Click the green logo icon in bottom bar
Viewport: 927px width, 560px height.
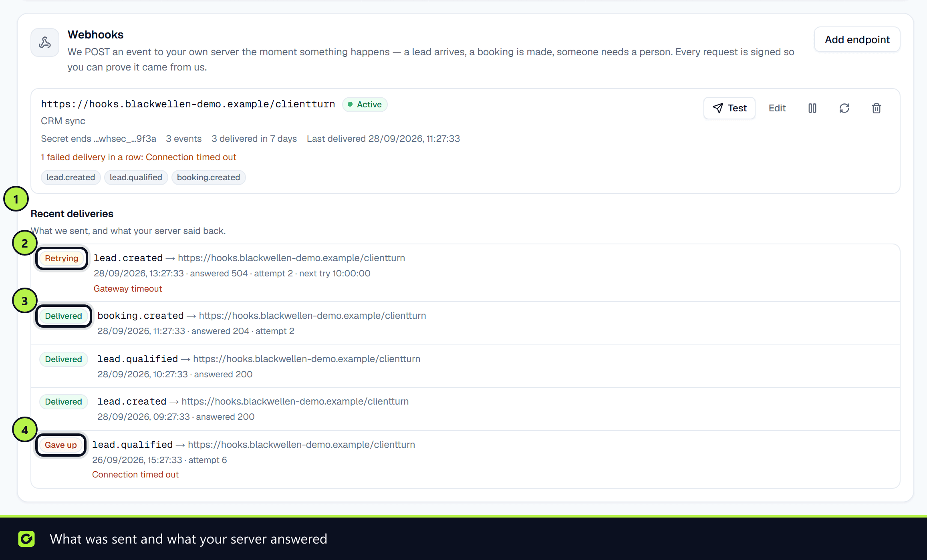(x=26, y=539)
